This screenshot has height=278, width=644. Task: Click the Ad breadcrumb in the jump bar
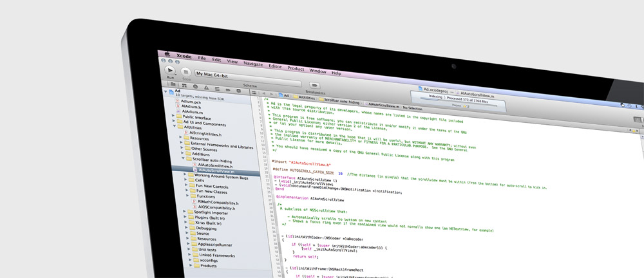pos(283,95)
